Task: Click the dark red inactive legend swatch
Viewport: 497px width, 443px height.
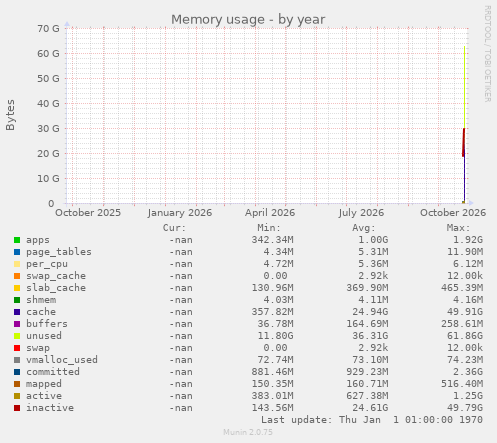Action: coord(17,408)
